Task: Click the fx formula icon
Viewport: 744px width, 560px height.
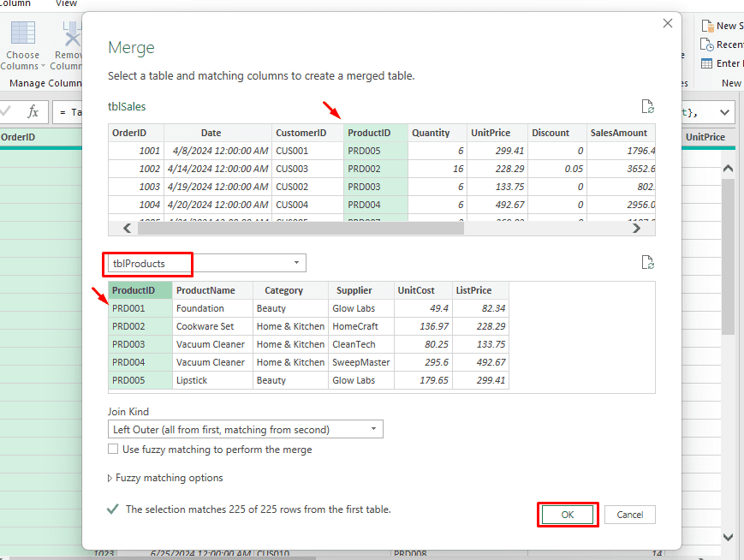Action: (33, 112)
